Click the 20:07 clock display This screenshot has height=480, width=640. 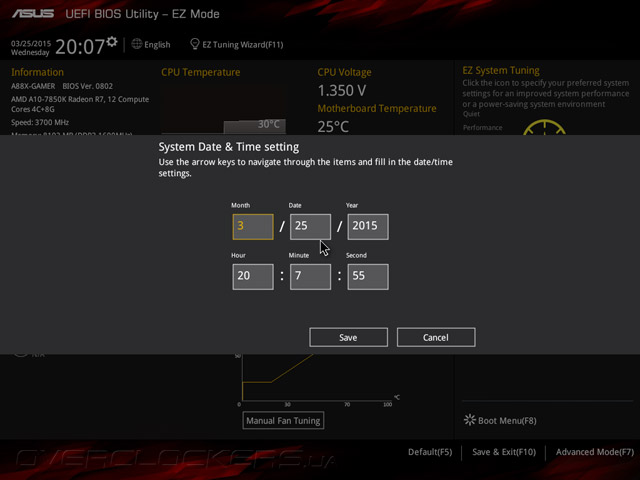coord(80,47)
